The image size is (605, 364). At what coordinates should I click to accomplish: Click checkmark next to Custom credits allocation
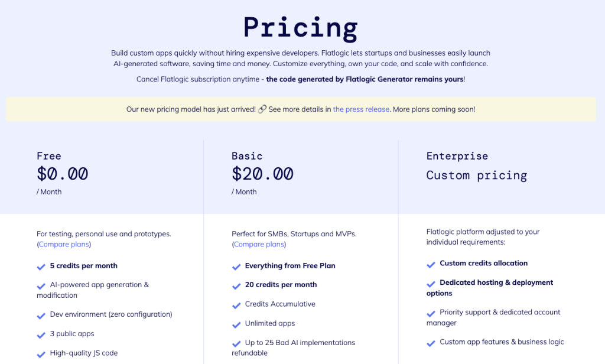(431, 264)
